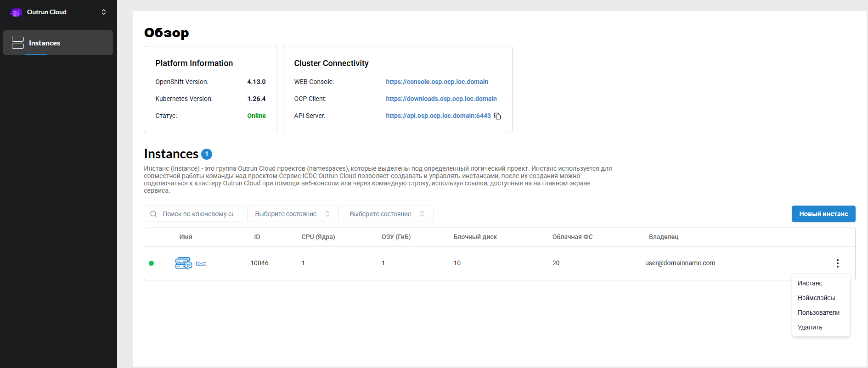The image size is (868, 368).
Task: Create a new instance with Новый инстанс
Action: [823, 214]
